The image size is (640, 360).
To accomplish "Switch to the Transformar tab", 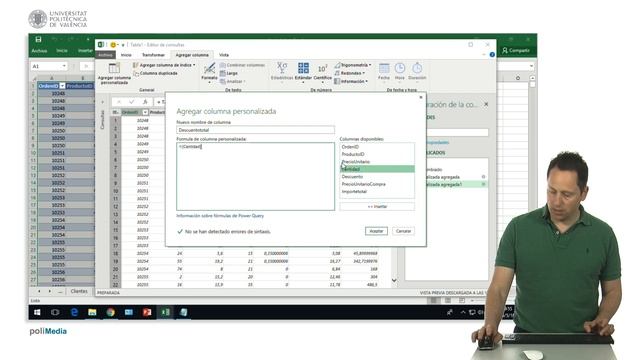I will pos(153,55).
